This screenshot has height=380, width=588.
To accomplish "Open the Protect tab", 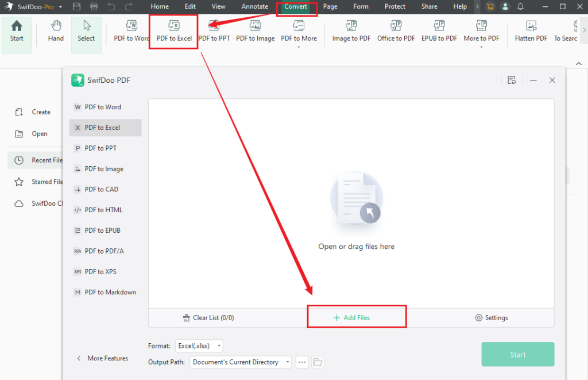I will (395, 6).
